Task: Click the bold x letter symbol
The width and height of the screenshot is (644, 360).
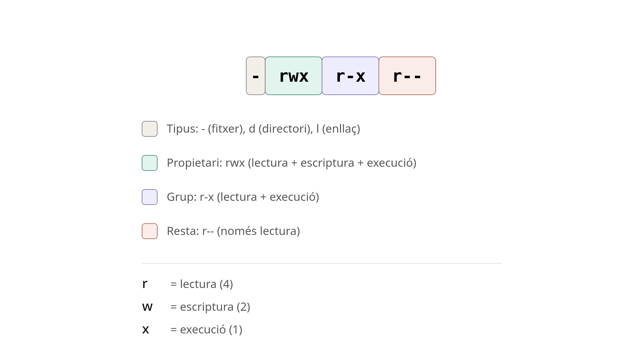Action: (x=146, y=329)
